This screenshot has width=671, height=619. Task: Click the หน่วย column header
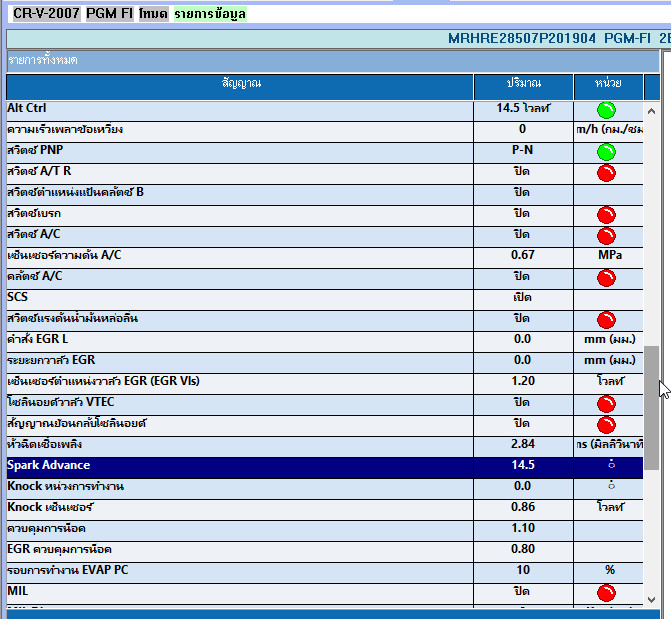point(608,87)
